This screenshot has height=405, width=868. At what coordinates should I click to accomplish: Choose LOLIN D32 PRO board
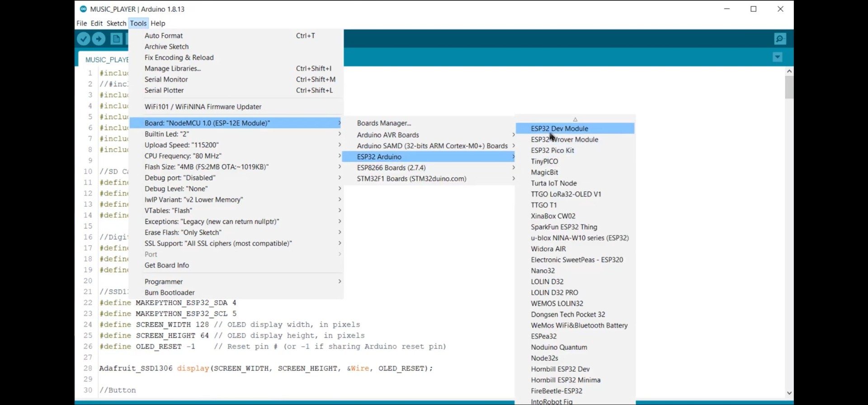pyautogui.click(x=554, y=292)
